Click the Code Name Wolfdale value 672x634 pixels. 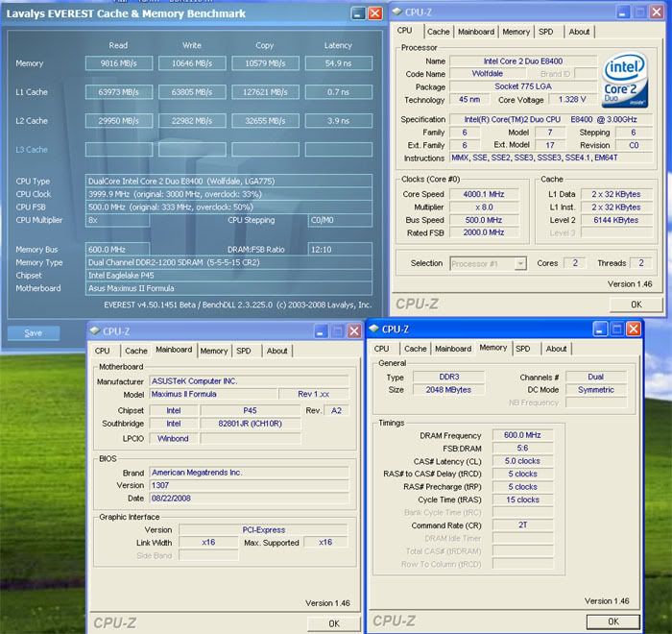pyautogui.click(x=488, y=73)
